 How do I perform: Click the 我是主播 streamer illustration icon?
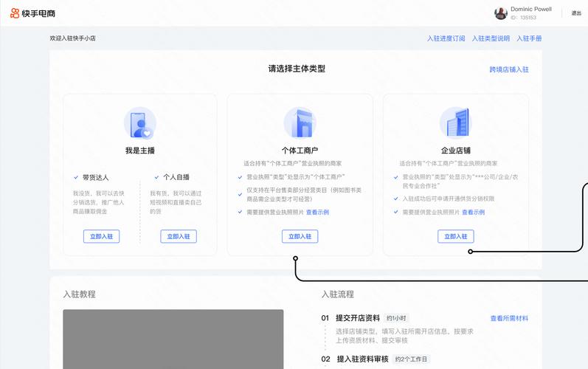click(x=139, y=123)
